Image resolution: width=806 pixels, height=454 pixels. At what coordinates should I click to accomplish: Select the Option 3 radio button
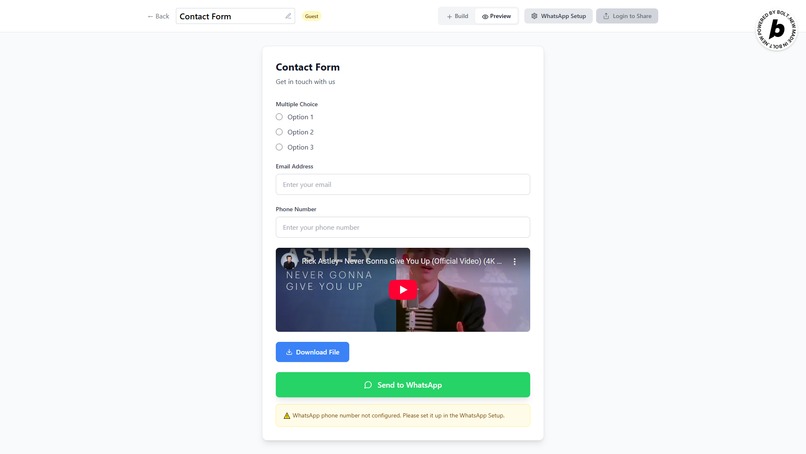pyautogui.click(x=279, y=147)
